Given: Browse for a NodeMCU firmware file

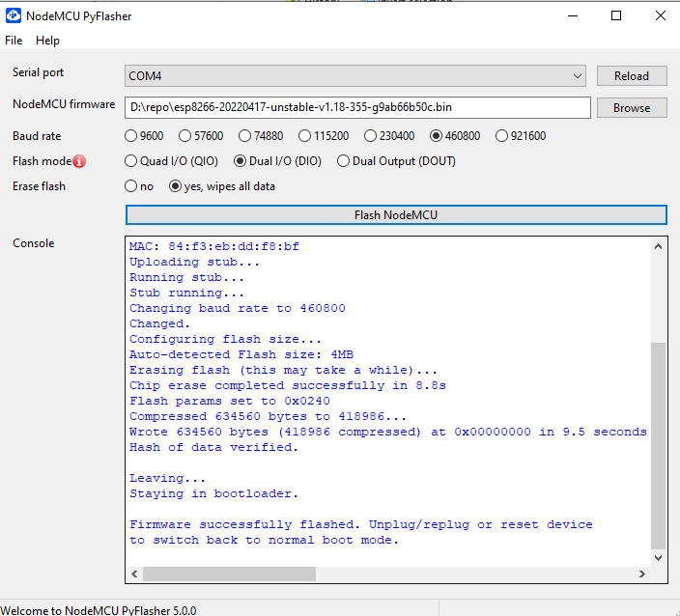Looking at the screenshot, I should click(x=632, y=107).
